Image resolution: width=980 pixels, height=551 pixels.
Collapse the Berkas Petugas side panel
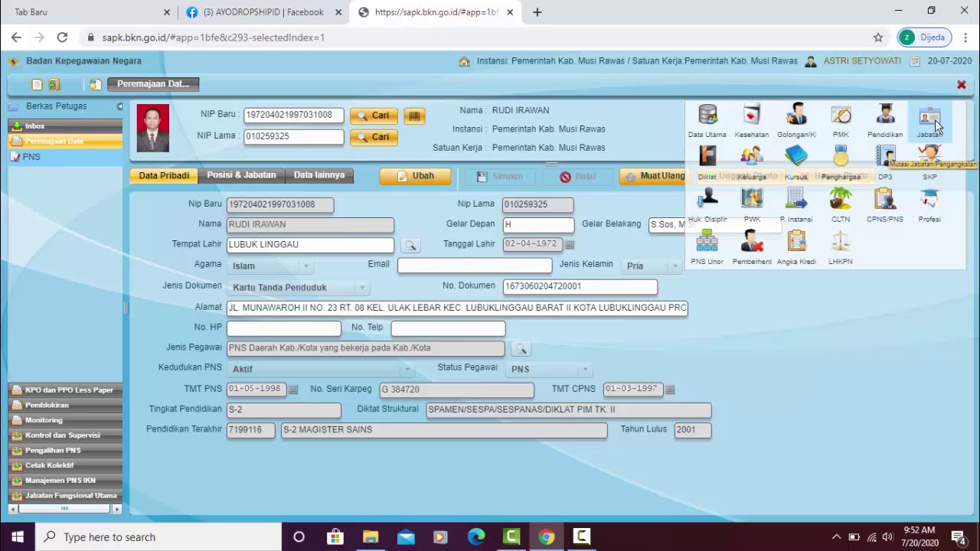[119, 106]
